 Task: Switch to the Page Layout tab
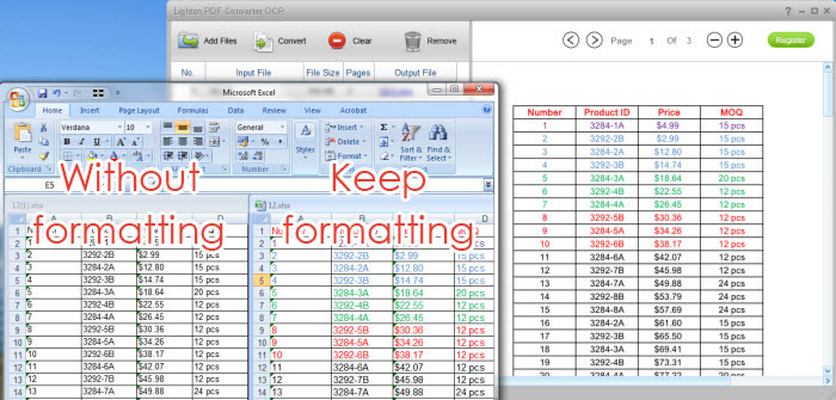pyautogui.click(x=139, y=110)
